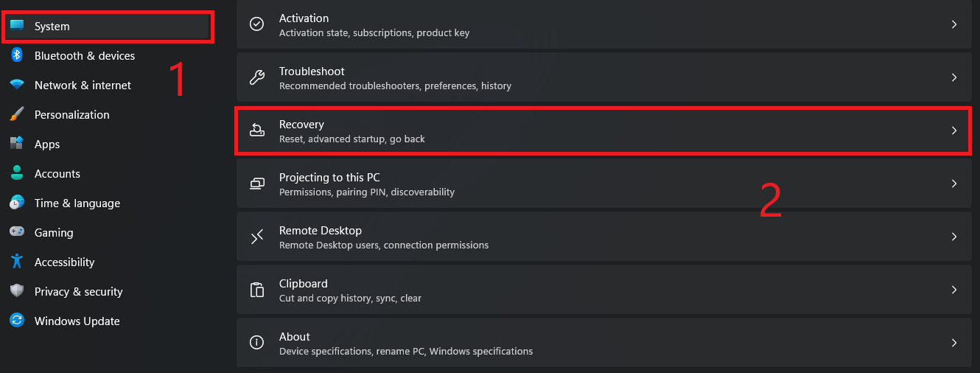Click the Clipboard icon in settings list
This screenshot has height=373, width=980.
(x=257, y=290)
